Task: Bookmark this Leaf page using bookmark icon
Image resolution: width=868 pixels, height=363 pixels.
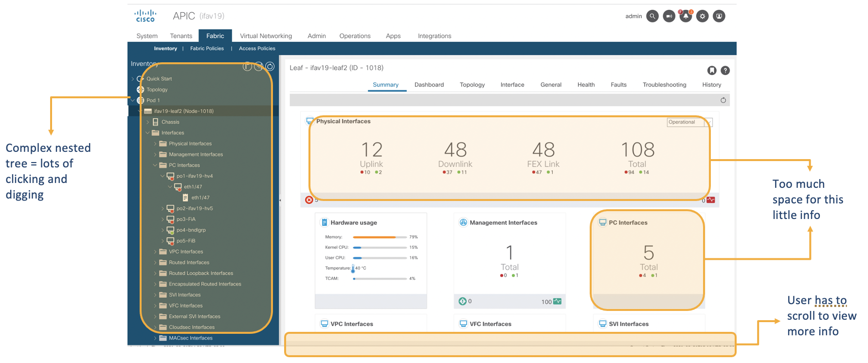Action: (712, 71)
